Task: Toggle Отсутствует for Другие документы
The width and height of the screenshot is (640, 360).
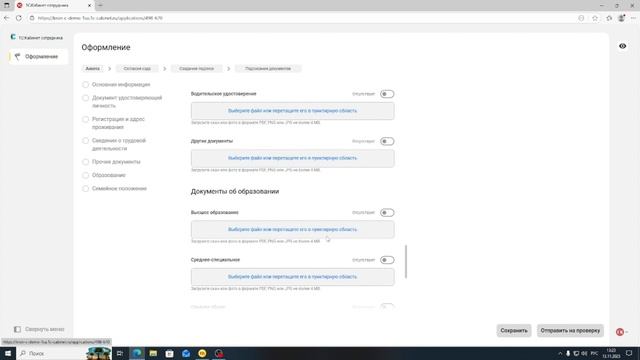Action: pyautogui.click(x=387, y=141)
